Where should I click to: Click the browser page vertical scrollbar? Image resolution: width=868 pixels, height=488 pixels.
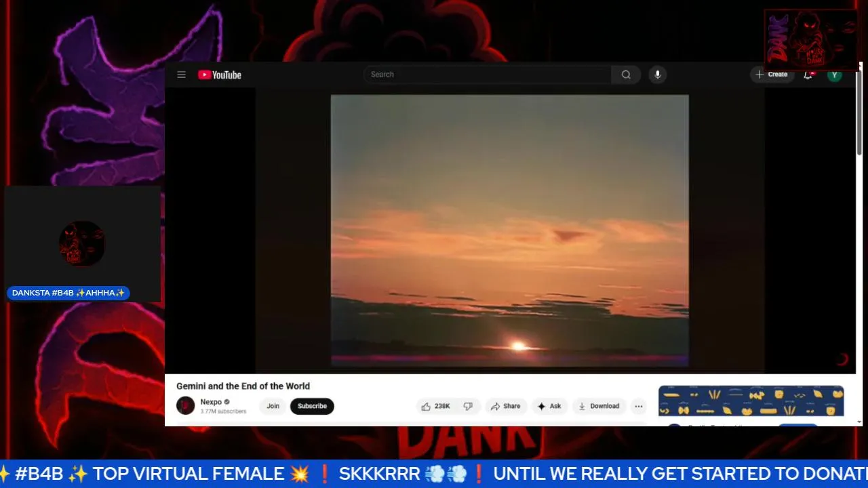point(859,112)
